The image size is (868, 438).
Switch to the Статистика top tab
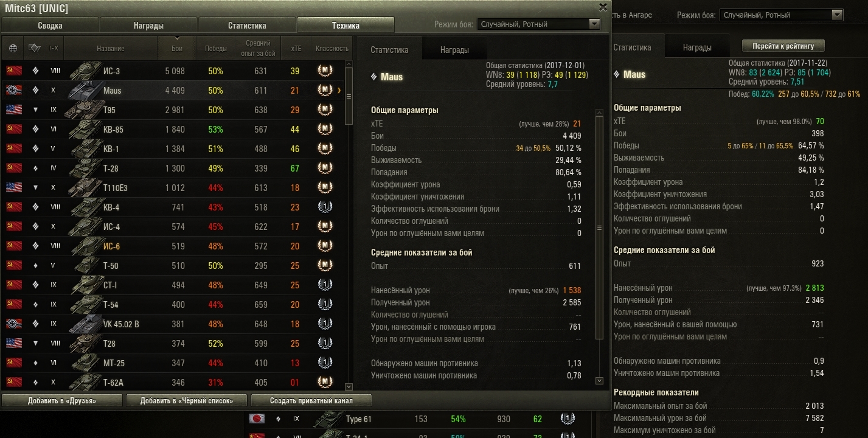[247, 26]
